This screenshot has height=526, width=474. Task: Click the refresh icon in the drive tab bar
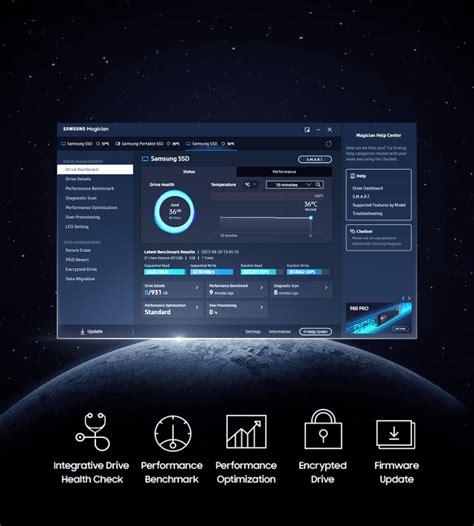click(328, 144)
